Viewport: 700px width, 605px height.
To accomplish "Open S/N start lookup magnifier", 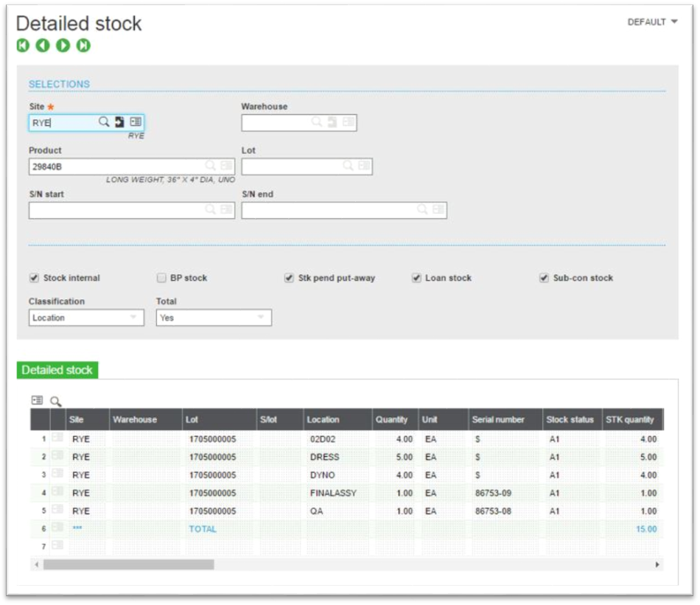I will coord(210,209).
